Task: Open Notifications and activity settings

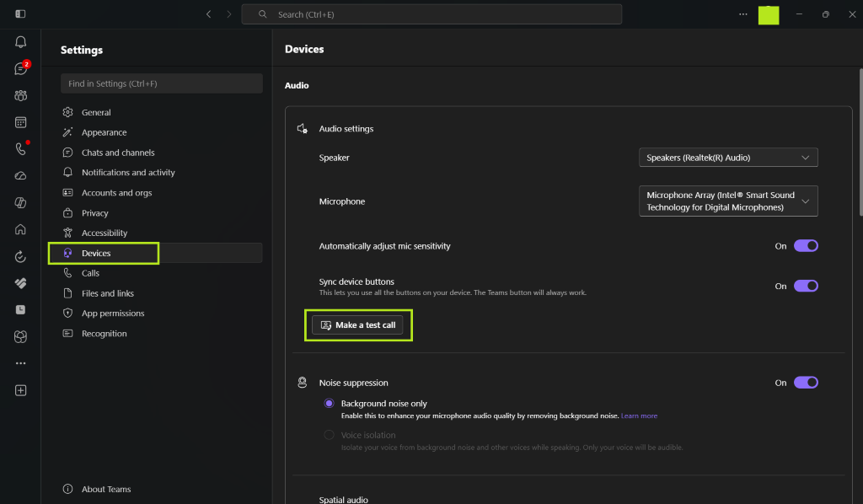Action: tap(161, 172)
